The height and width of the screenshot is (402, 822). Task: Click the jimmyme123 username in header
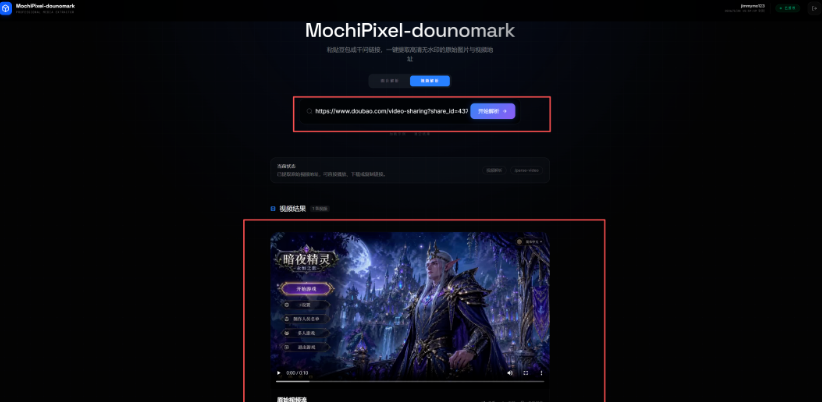coord(752,6)
